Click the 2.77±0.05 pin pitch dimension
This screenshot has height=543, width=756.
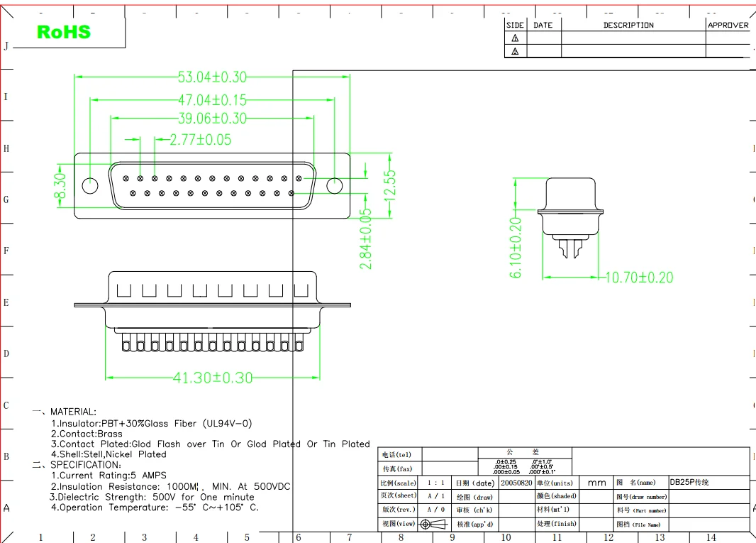[x=200, y=140]
